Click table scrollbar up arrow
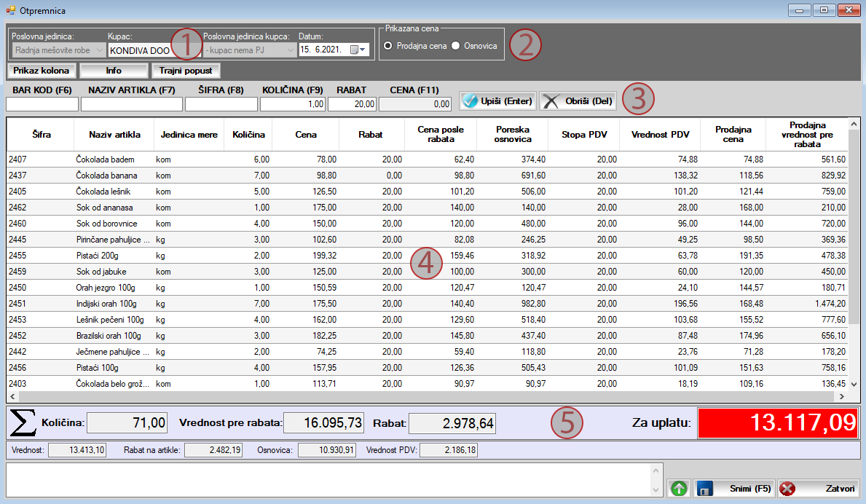Viewport: 866px width, 504px height. [x=854, y=124]
